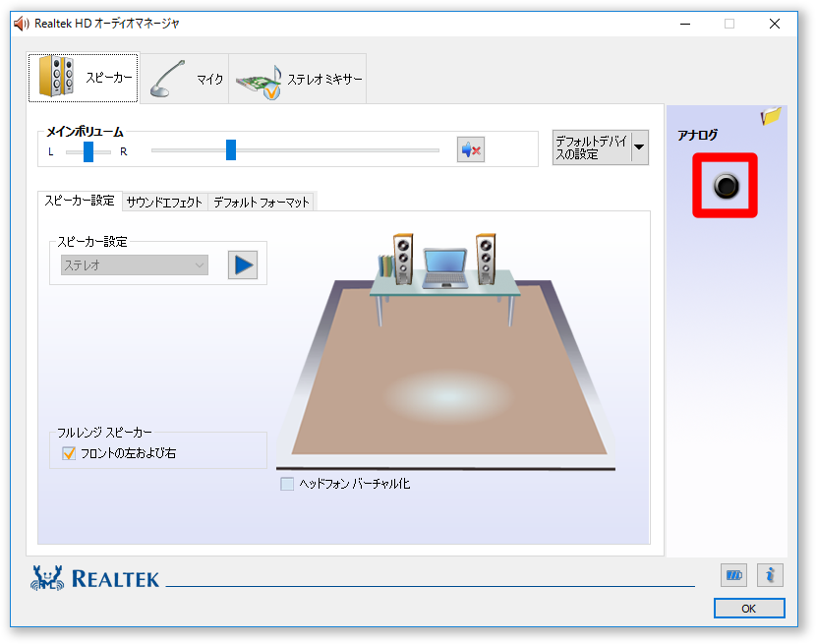
Task: Select the スピーカー設定 sub-tab
Action: point(80,201)
